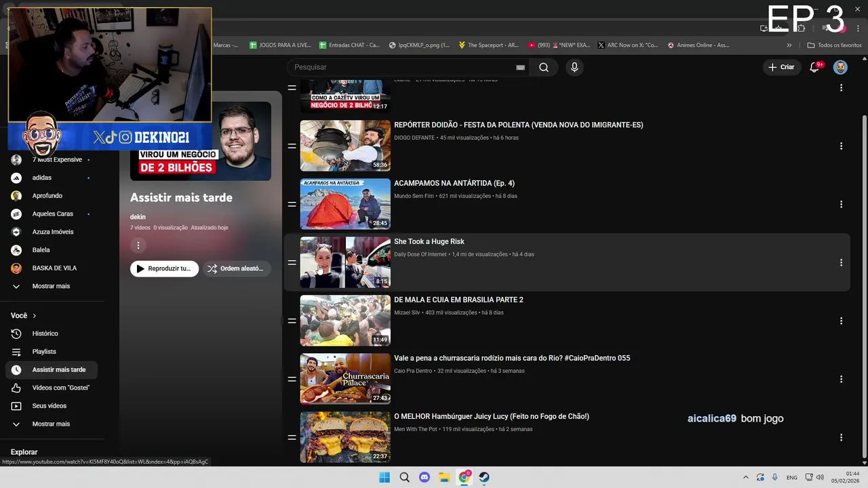Open Todos os favoritos folder
The image size is (868, 488).
834,45
